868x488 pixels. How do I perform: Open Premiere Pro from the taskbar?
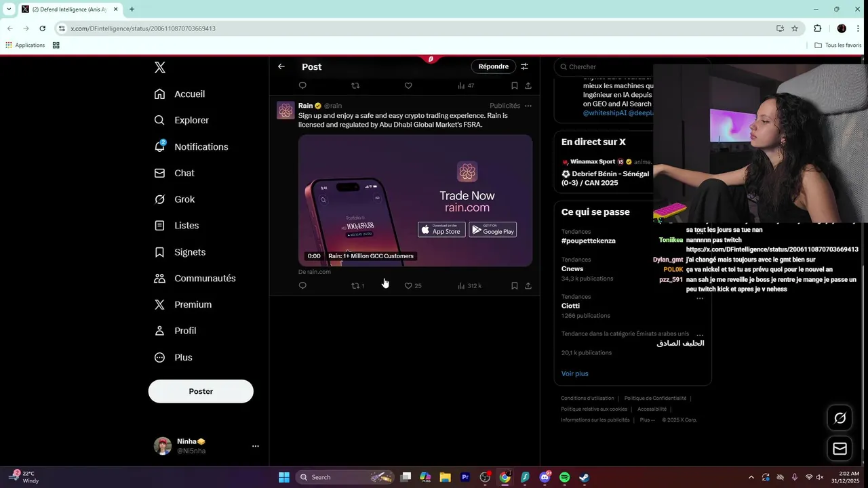click(x=465, y=477)
